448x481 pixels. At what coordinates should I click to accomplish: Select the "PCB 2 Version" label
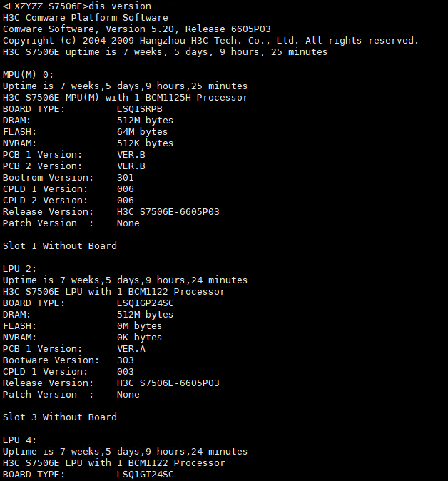click(x=43, y=166)
